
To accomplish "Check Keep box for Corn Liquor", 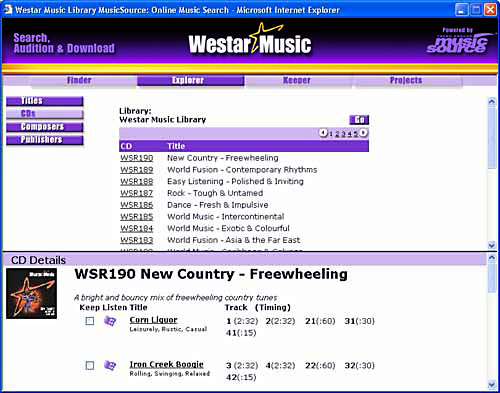I will click(x=90, y=321).
